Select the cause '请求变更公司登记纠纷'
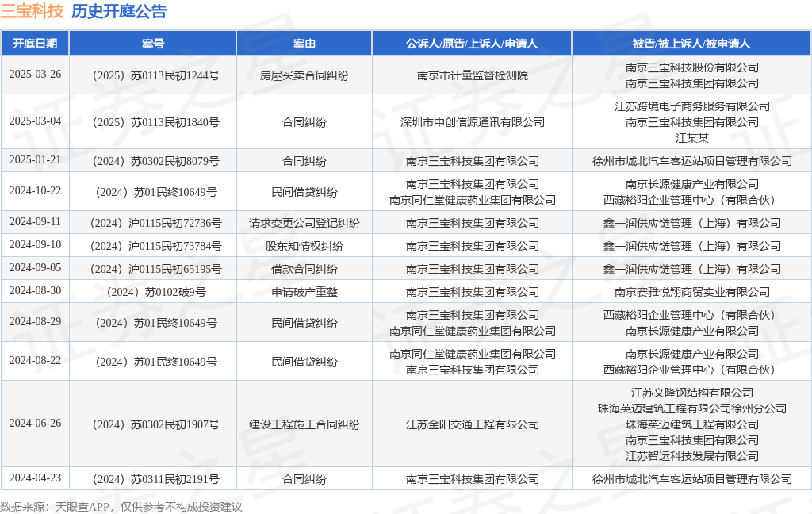 304,224
